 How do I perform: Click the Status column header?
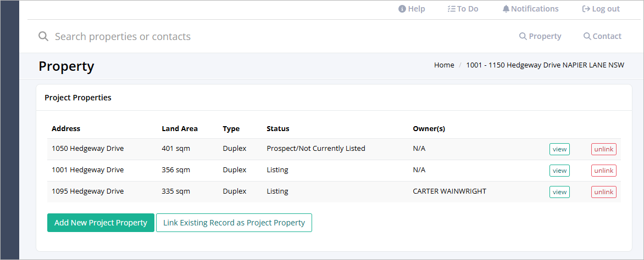(x=277, y=128)
